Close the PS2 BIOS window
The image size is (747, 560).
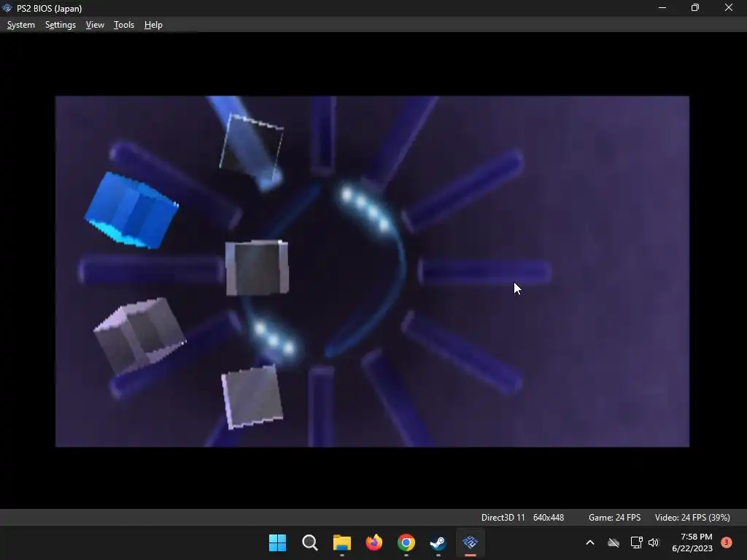coord(729,8)
